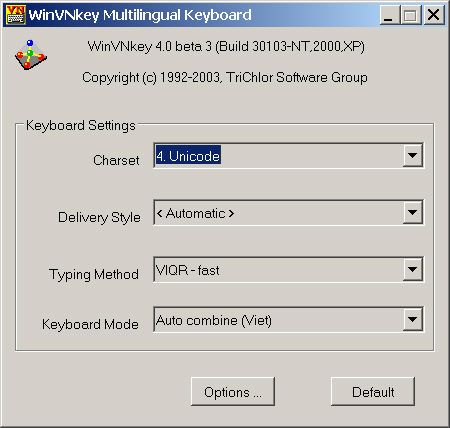
Task: Click the Keyboard Mode label
Action: pyautogui.click(x=90, y=324)
